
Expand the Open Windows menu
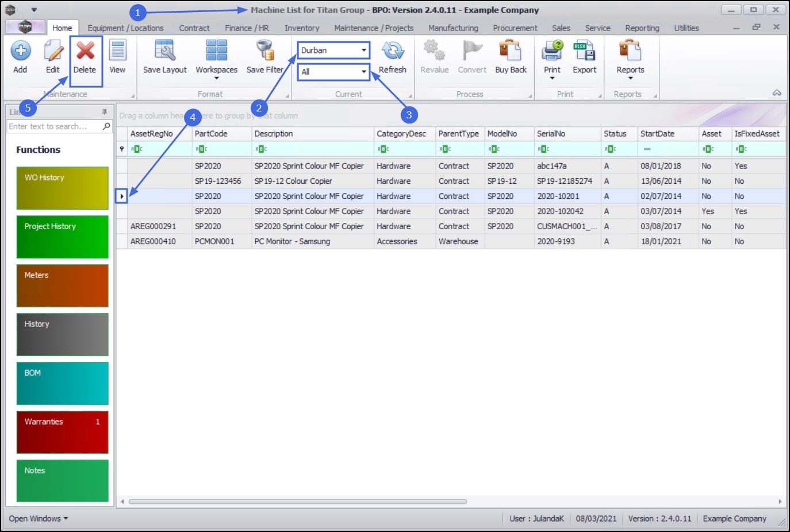(x=38, y=518)
